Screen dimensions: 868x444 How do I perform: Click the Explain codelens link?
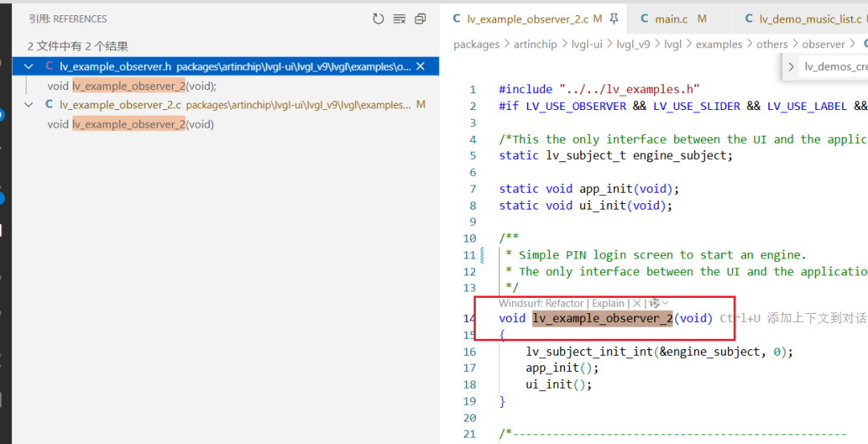pos(608,303)
